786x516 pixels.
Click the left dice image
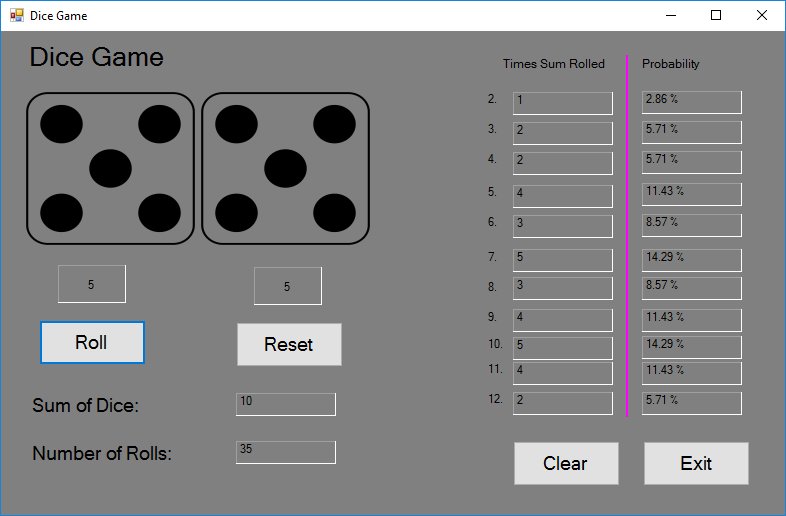[110, 168]
